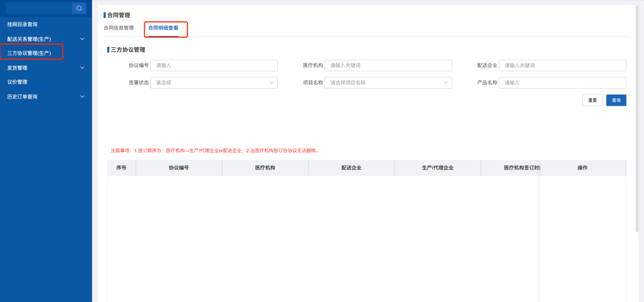The width and height of the screenshot is (644, 302).
Task: Click the 配送企业 keyword input field
Action: (562, 66)
